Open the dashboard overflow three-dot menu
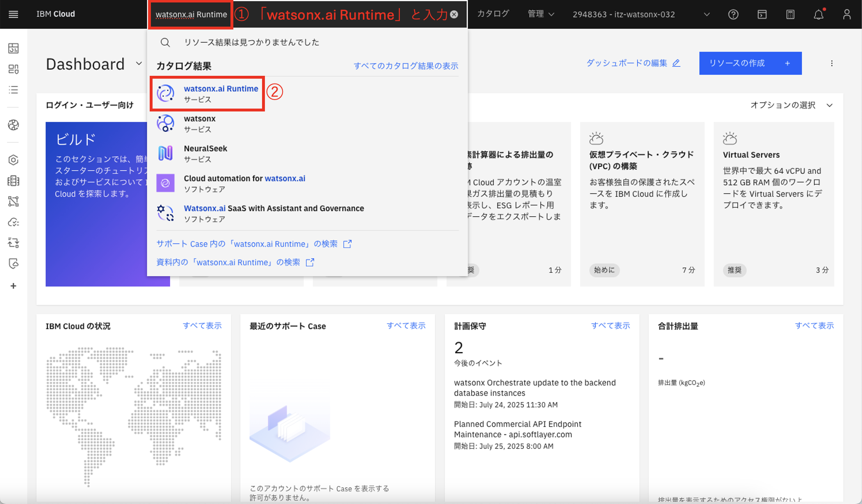862x504 pixels. coord(832,63)
